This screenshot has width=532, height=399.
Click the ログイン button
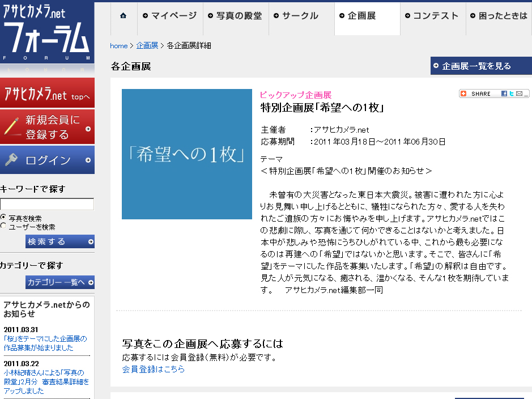click(x=47, y=160)
